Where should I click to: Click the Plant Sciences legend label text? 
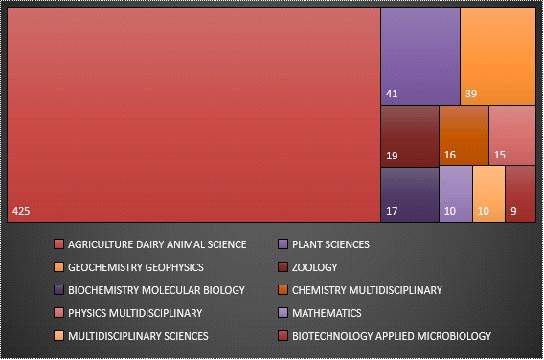[331, 244]
